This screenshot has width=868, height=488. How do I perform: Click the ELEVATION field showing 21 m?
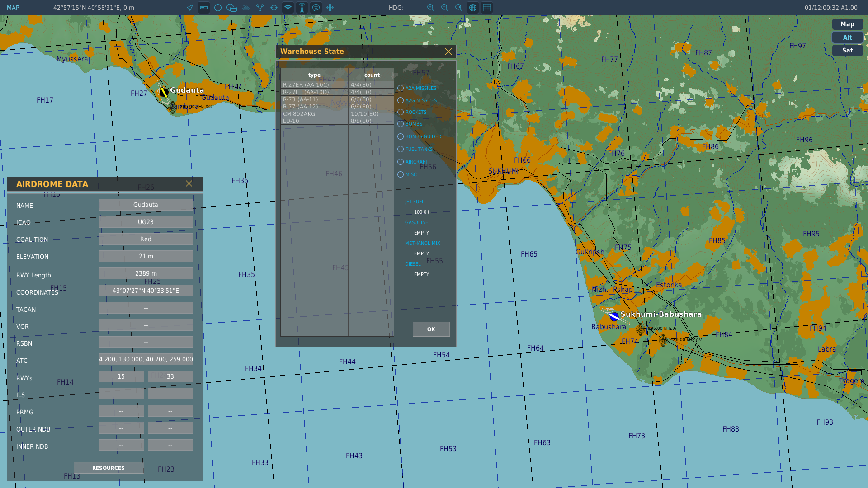pyautogui.click(x=146, y=256)
